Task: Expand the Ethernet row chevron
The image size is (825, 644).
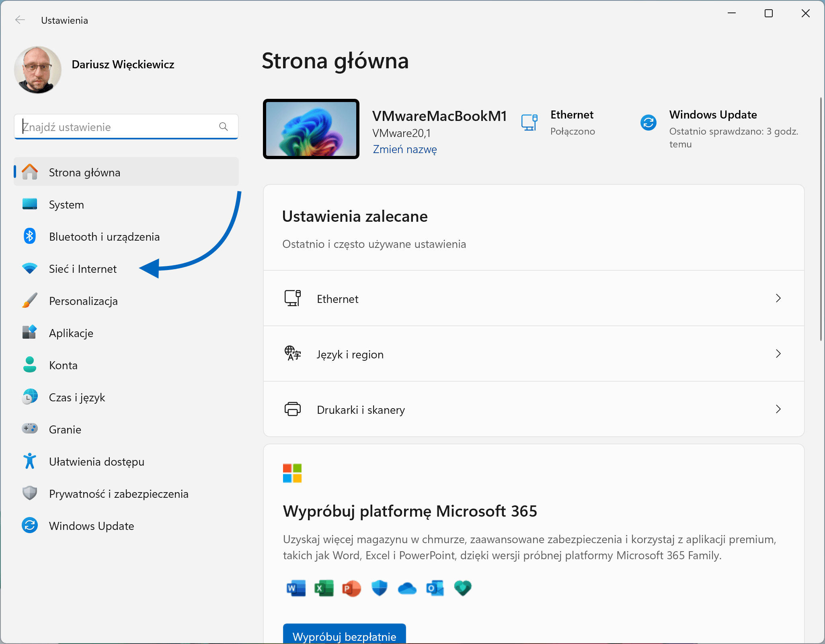Action: click(778, 298)
